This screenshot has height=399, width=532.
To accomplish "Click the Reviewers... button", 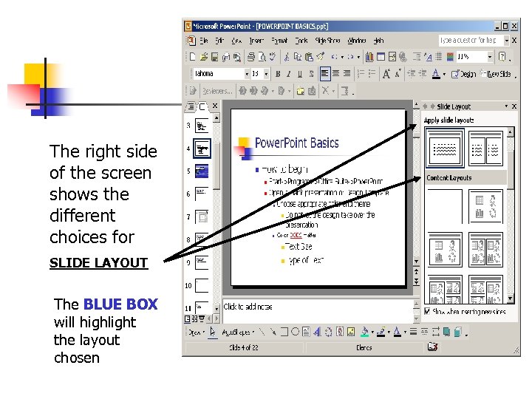I will [217, 91].
